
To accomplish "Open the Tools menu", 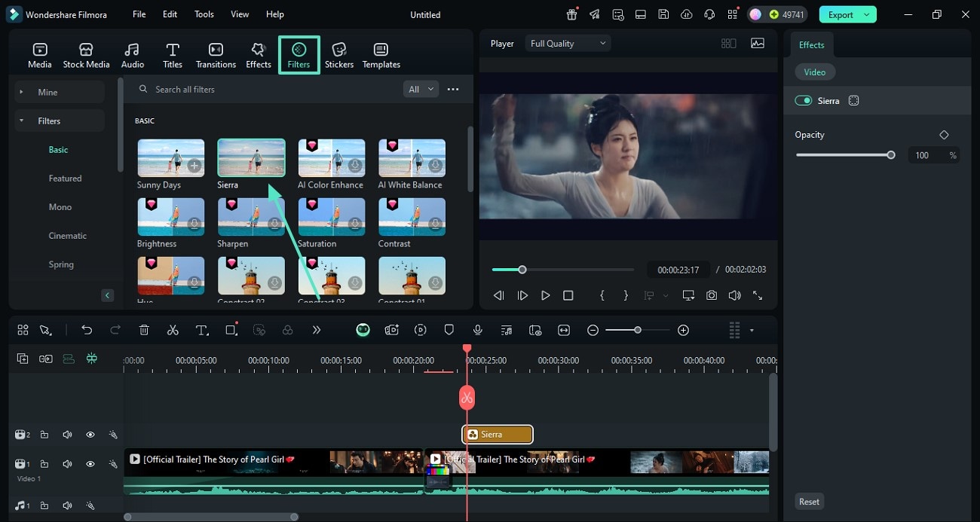I will (204, 14).
